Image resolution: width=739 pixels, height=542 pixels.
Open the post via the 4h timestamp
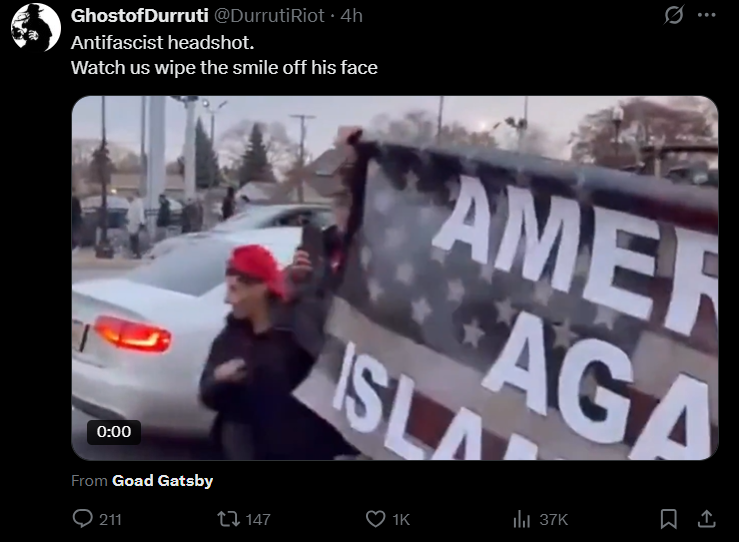tap(352, 16)
